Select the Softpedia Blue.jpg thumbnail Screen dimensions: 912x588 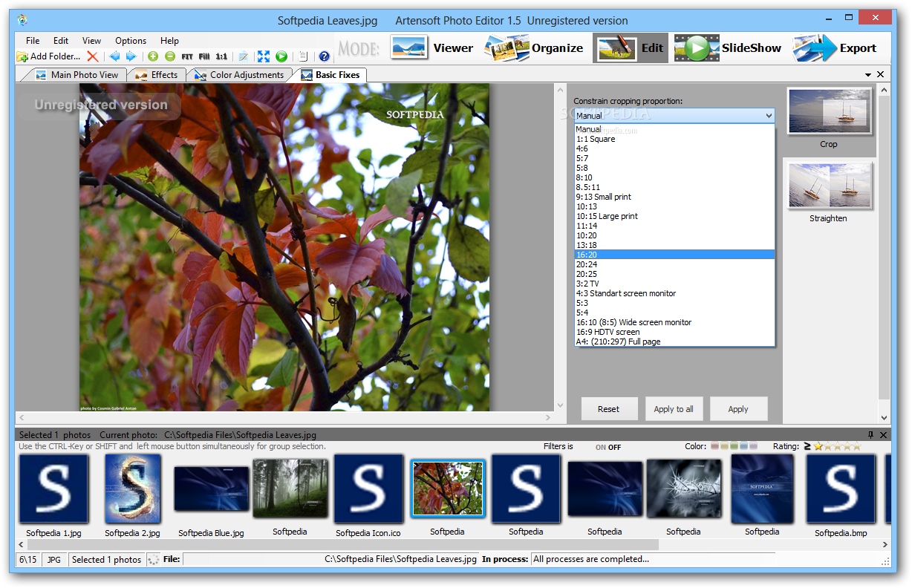pyautogui.click(x=212, y=489)
